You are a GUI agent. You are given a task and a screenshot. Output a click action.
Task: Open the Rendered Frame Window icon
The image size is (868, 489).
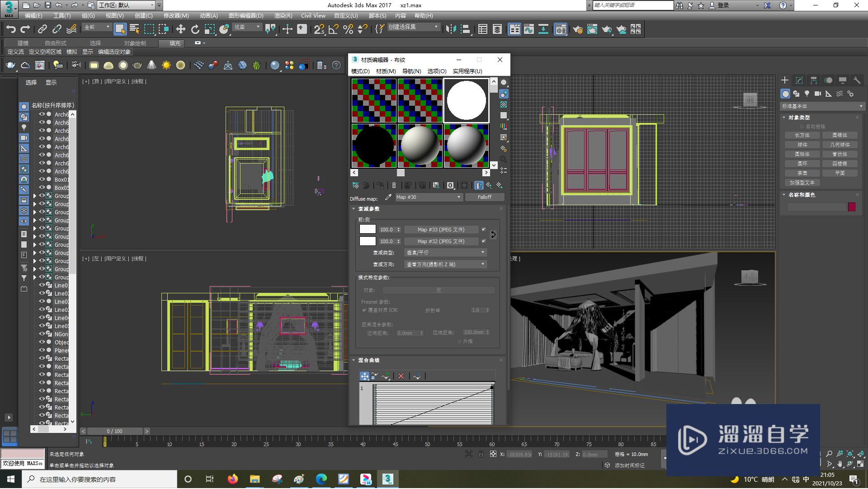coord(592,29)
